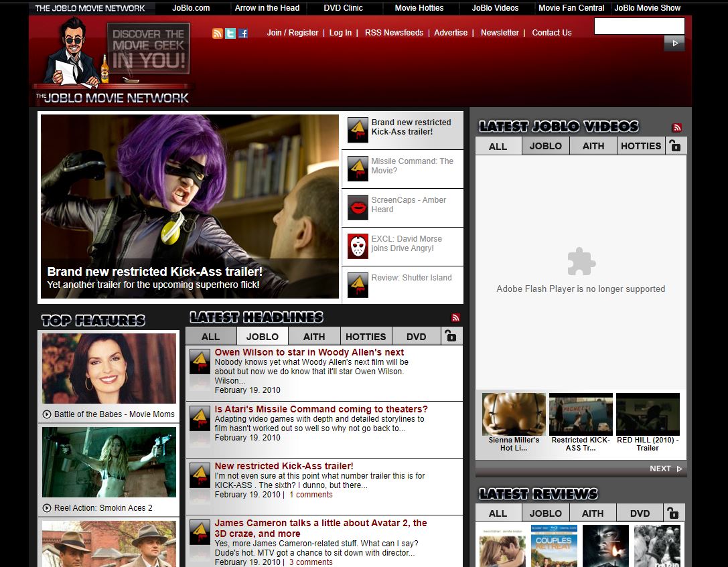Viewport: 728px width, 567px height.
Task: Open the Facebook icon in header
Action: tap(243, 33)
